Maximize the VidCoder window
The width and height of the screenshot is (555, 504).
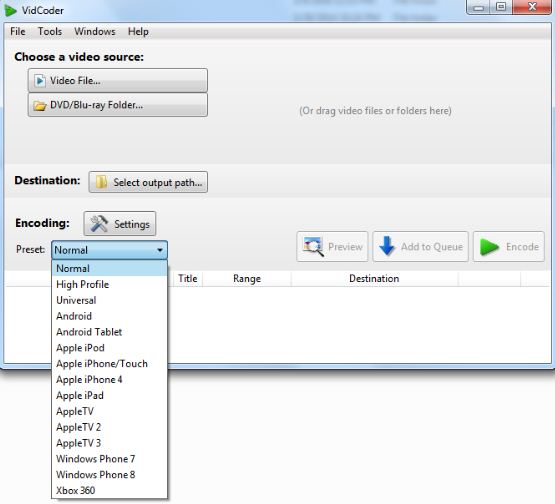click(501, 7)
